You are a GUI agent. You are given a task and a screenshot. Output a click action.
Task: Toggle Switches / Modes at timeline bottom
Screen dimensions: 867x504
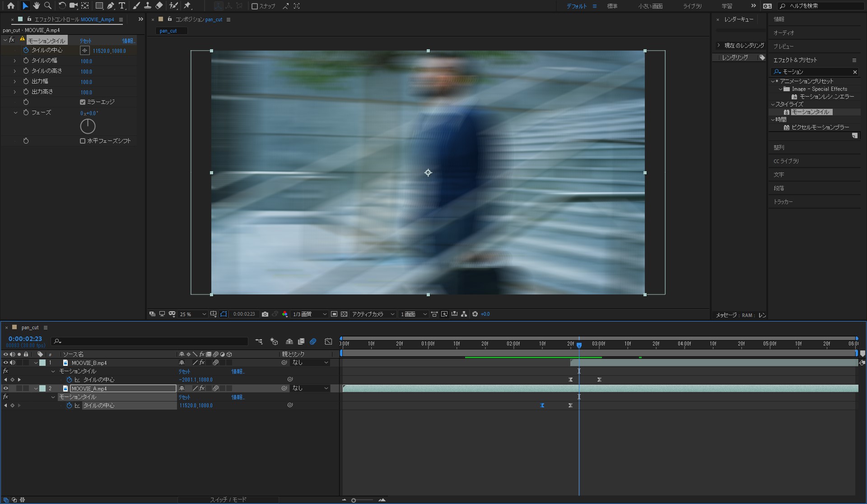[x=228, y=499]
